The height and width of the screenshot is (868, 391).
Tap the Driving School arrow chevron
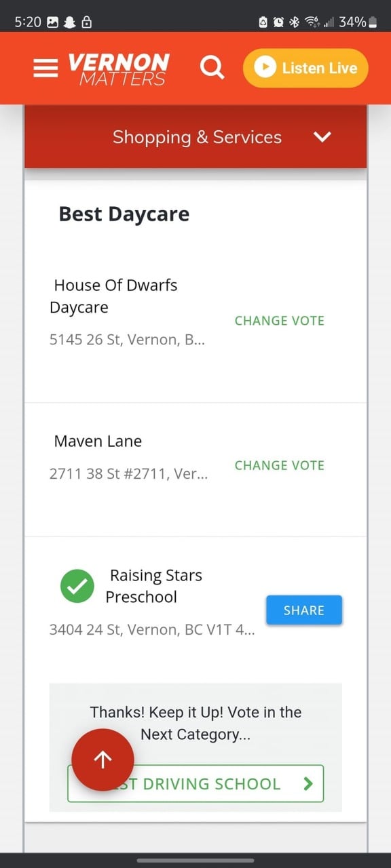[x=308, y=784]
